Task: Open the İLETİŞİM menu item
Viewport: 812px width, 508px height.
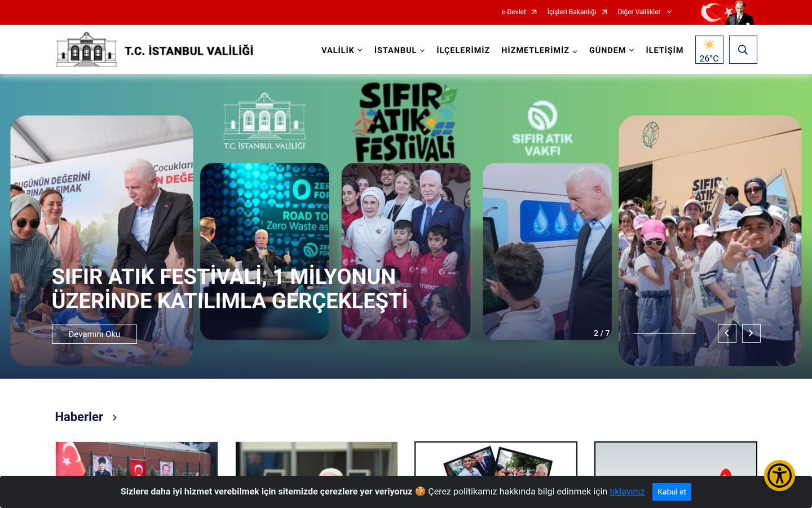Action: coord(664,50)
